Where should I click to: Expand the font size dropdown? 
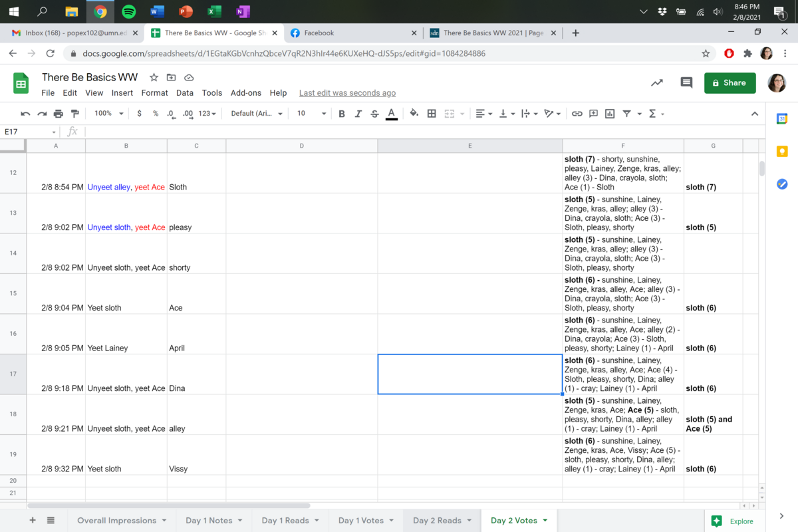311,114
